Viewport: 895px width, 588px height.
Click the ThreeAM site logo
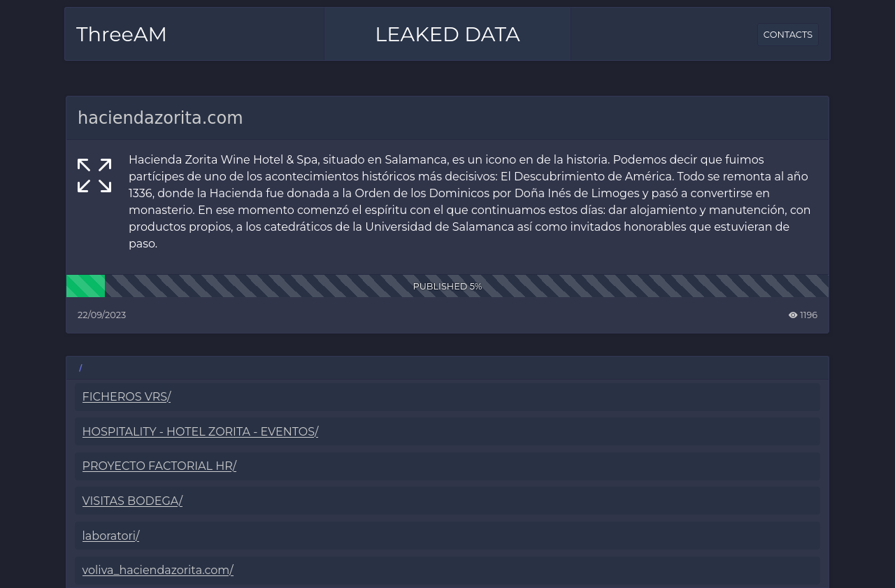pos(122,34)
